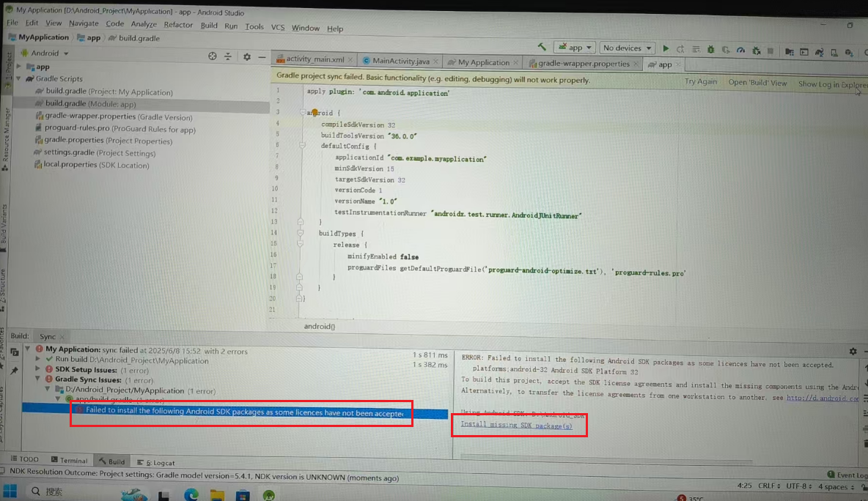The width and height of the screenshot is (868, 501).
Task: Collapse the Gradle Sync Issues node
Action: tap(37, 379)
